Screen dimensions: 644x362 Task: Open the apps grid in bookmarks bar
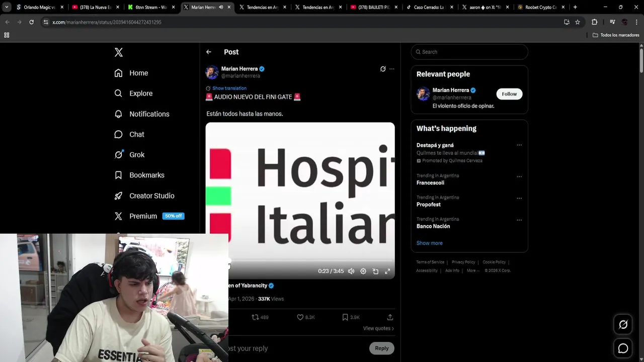pos(7,35)
